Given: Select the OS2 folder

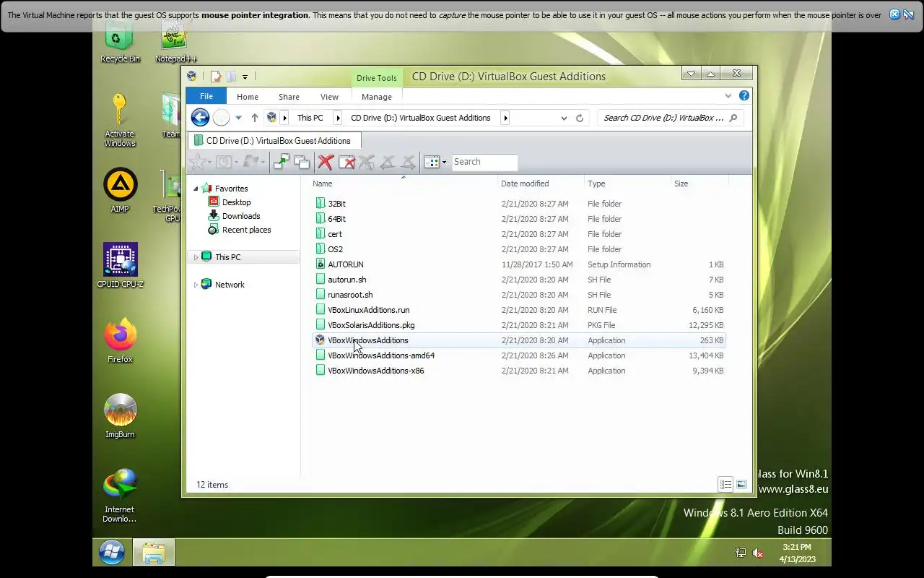Looking at the screenshot, I should click(x=518, y=249).
